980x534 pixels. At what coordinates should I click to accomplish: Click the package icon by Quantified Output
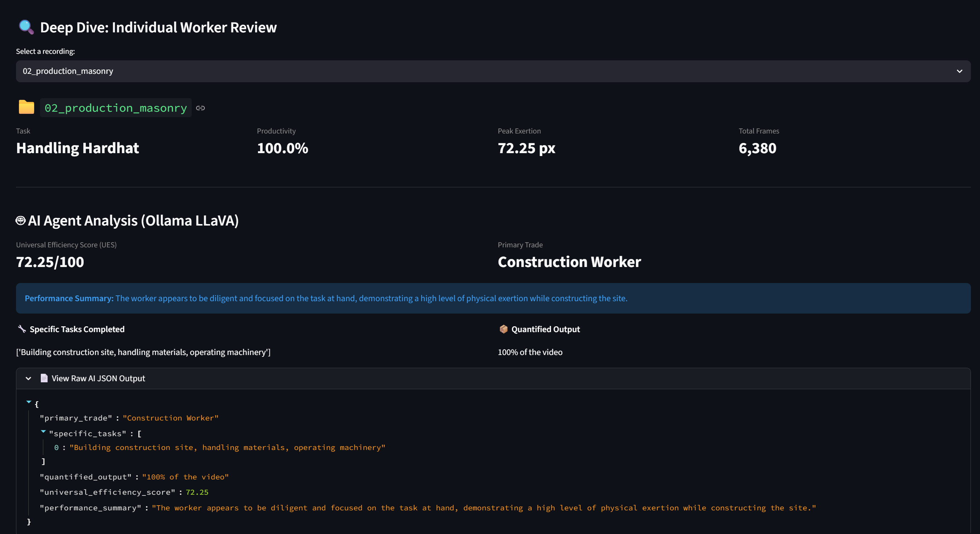pos(503,329)
